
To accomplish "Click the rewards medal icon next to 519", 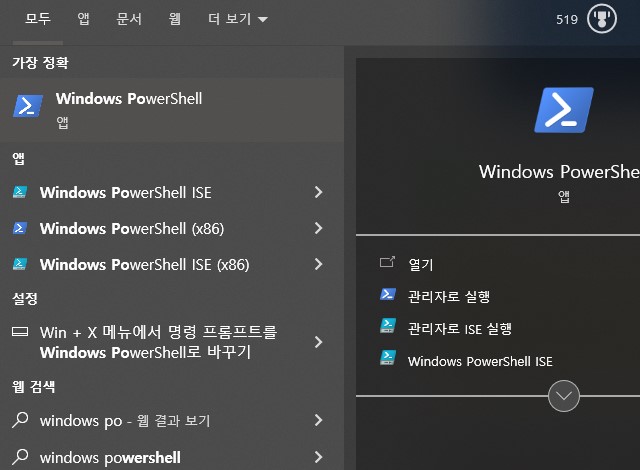I will tap(602, 19).
